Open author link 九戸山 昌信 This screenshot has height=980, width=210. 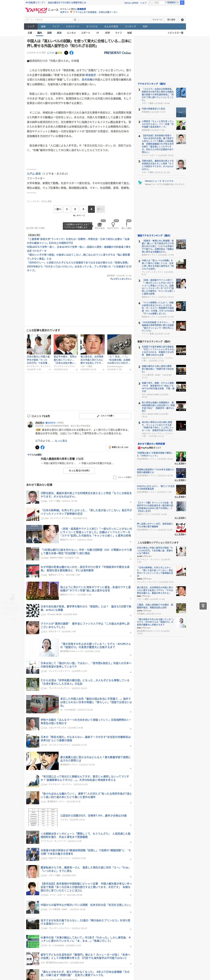tap(34, 173)
